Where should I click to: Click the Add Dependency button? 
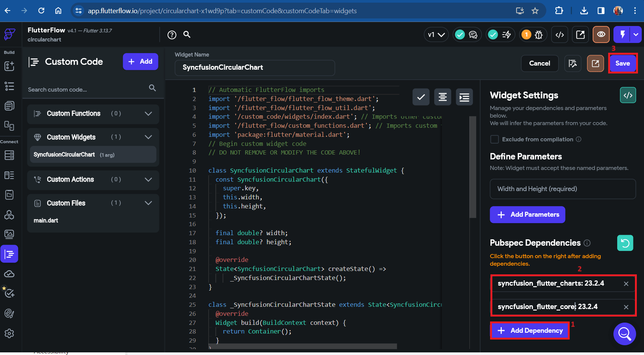pos(530,331)
